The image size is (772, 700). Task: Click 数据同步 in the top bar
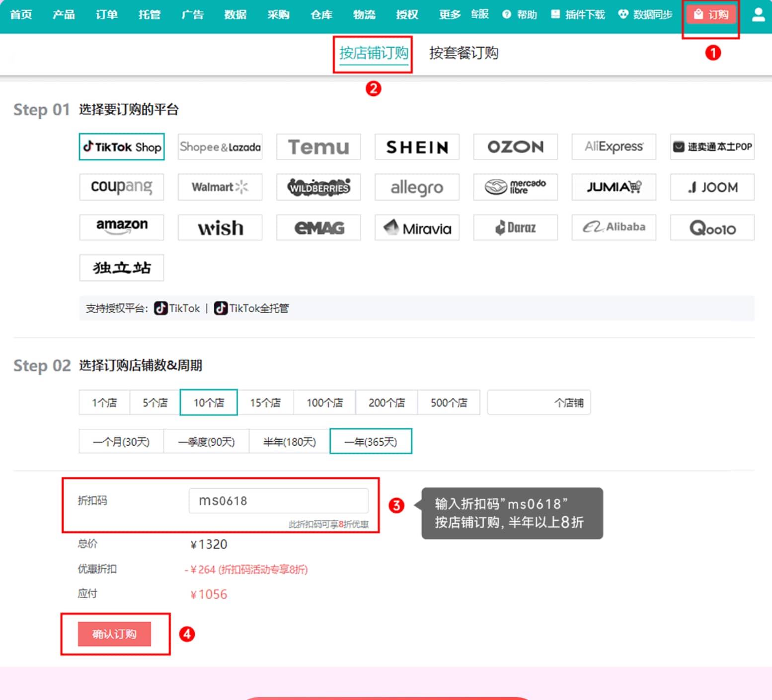tap(645, 14)
